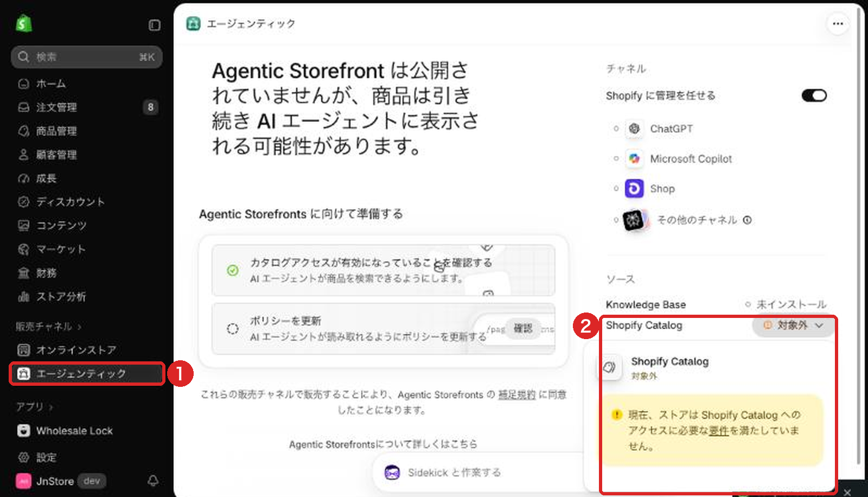The height and width of the screenshot is (497, 868).
Task: Click the ChatGPT channel icon
Action: click(x=634, y=129)
